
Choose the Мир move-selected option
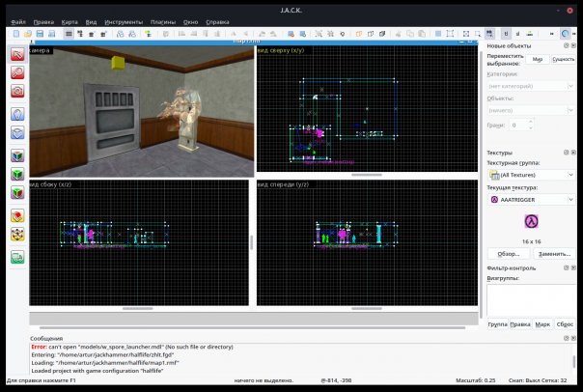(x=539, y=59)
